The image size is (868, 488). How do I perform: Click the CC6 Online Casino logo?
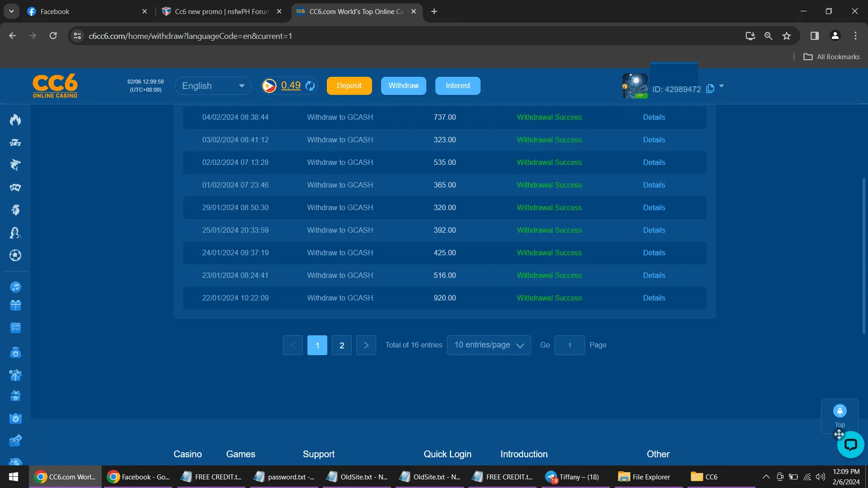(55, 86)
